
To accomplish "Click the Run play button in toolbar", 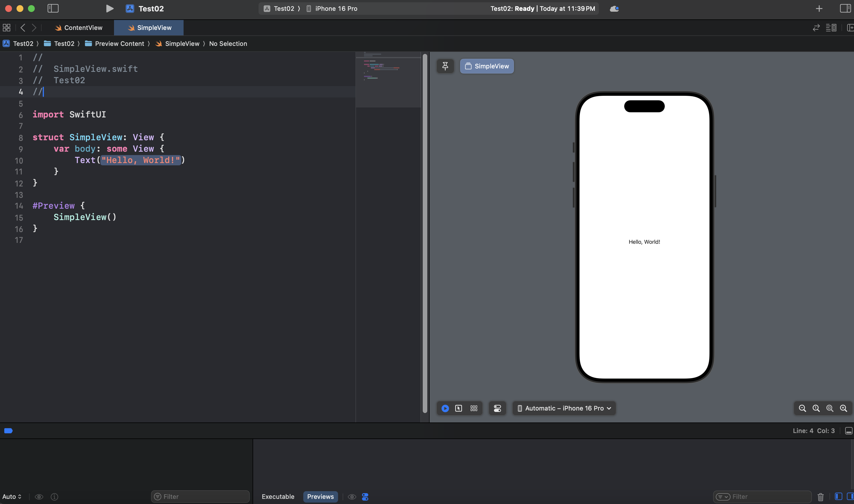I will 109,9.
